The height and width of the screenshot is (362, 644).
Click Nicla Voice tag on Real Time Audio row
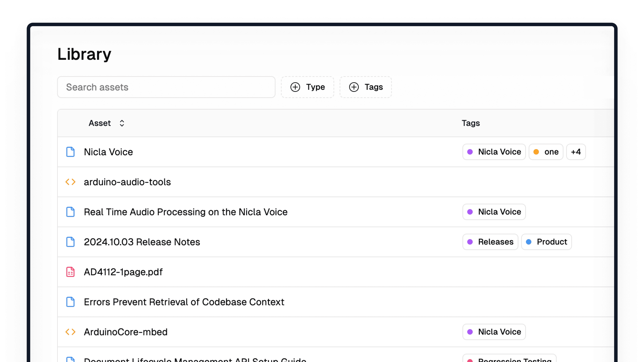494,212
